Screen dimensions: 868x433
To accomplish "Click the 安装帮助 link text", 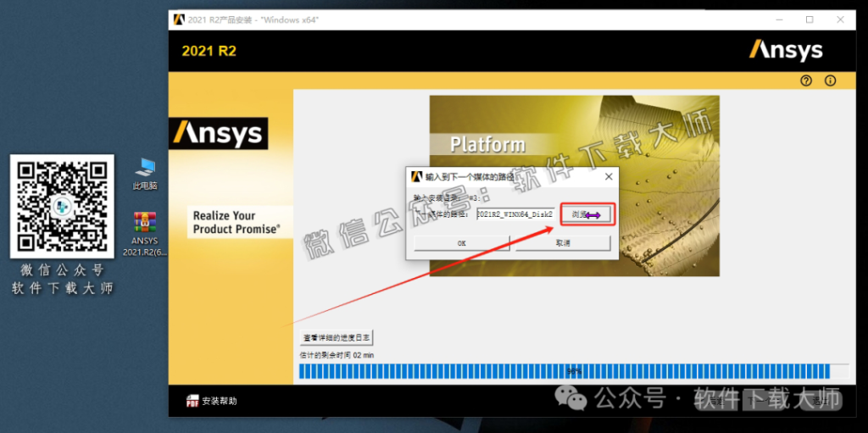I will [x=220, y=401].
